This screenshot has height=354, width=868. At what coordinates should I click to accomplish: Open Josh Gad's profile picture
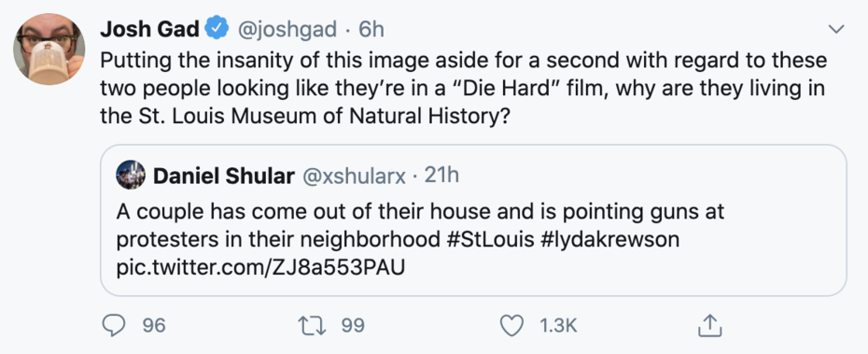coord(49,50)
